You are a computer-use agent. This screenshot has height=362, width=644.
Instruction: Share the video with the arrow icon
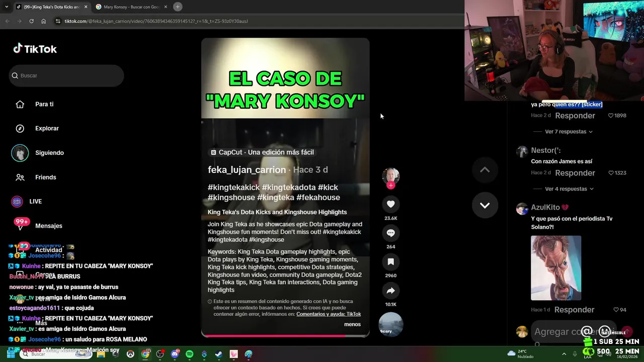point(391,290)
